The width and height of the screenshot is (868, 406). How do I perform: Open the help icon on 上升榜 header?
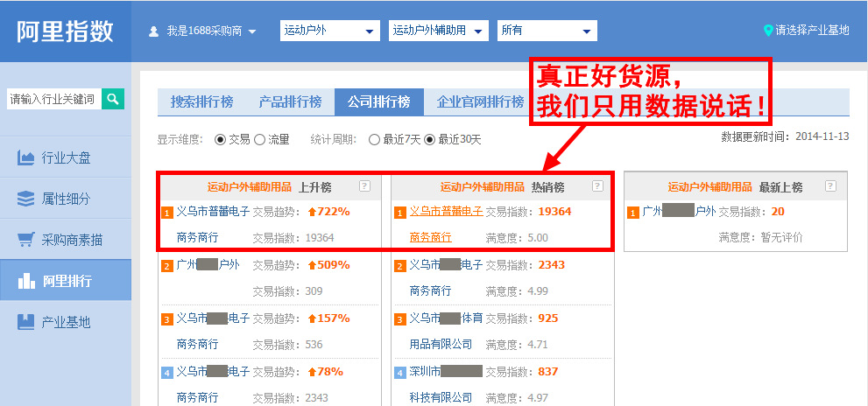pos(364,185)
